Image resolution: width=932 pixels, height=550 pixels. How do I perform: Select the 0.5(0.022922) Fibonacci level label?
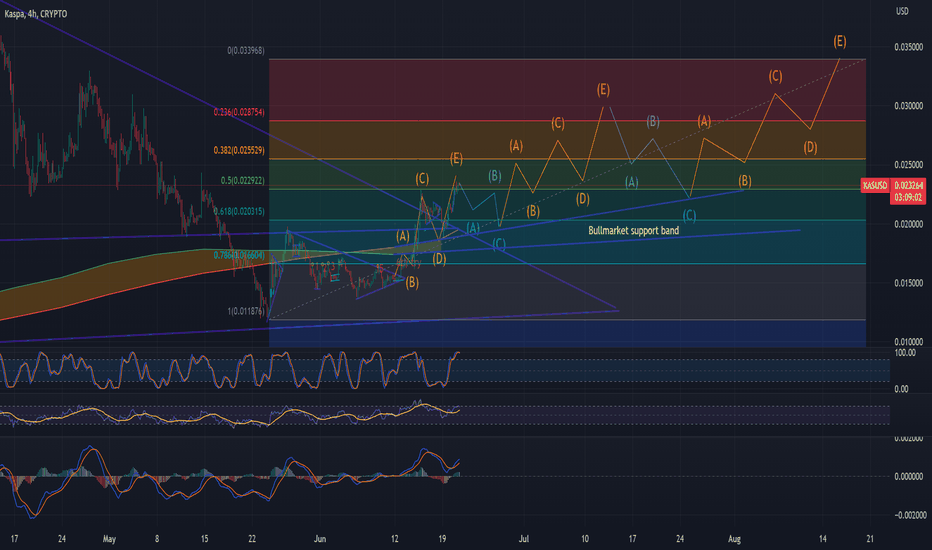point(243,180)
